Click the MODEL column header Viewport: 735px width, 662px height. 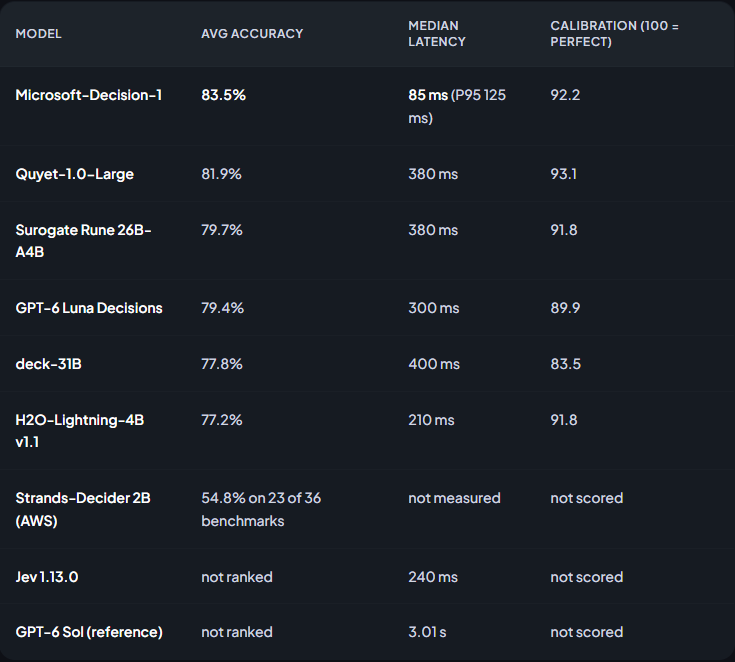click(38, 34)
